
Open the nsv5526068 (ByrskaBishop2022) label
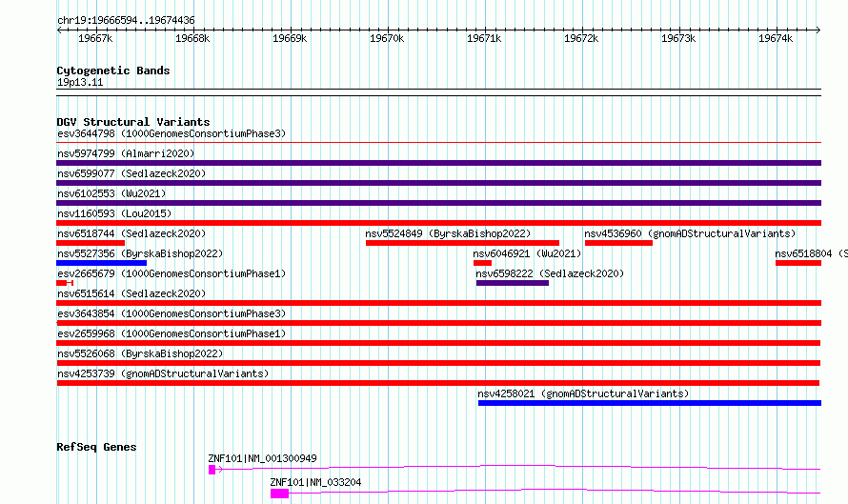pos(140,353)
